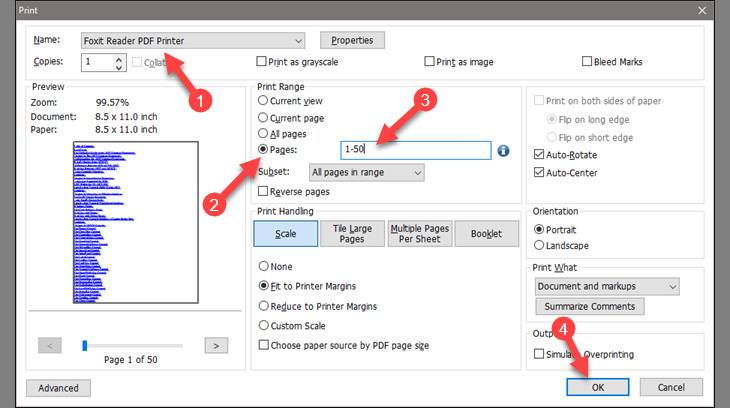Close the Print dialog window

coord(715,9)
